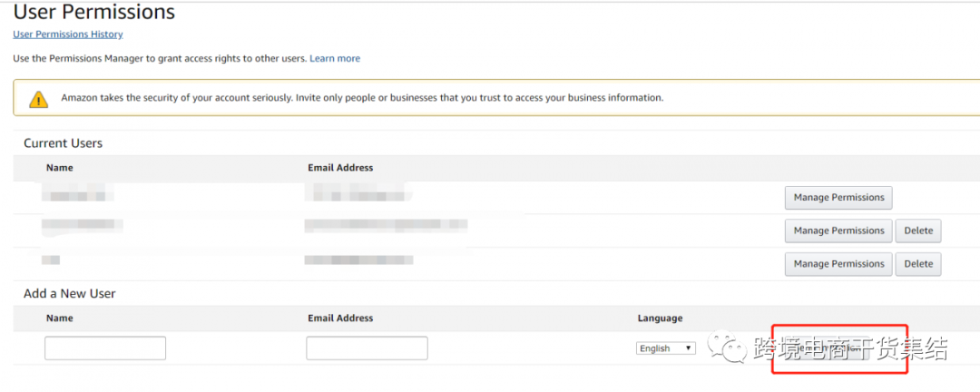Focus the new user Name input field

105,348
